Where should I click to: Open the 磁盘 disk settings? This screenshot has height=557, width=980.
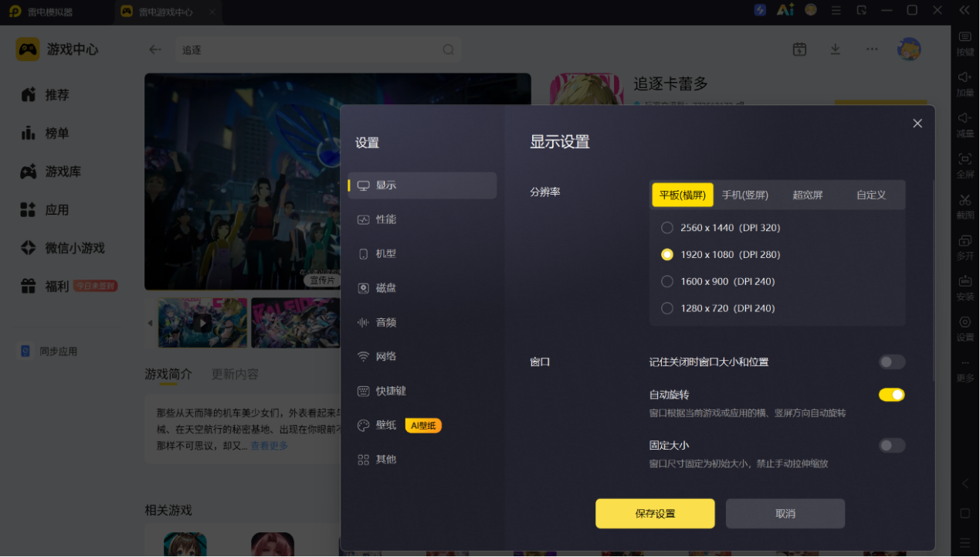pos(422,287)
